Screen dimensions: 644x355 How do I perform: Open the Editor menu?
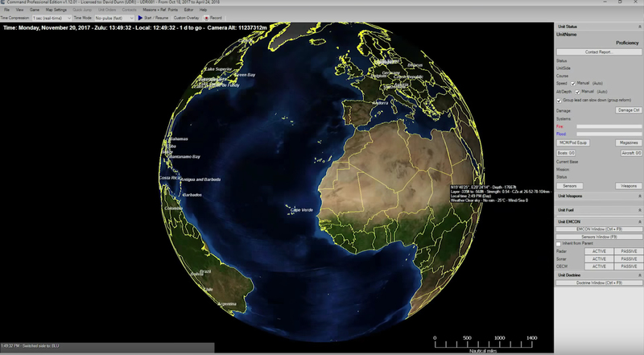(x=188, y=10)
